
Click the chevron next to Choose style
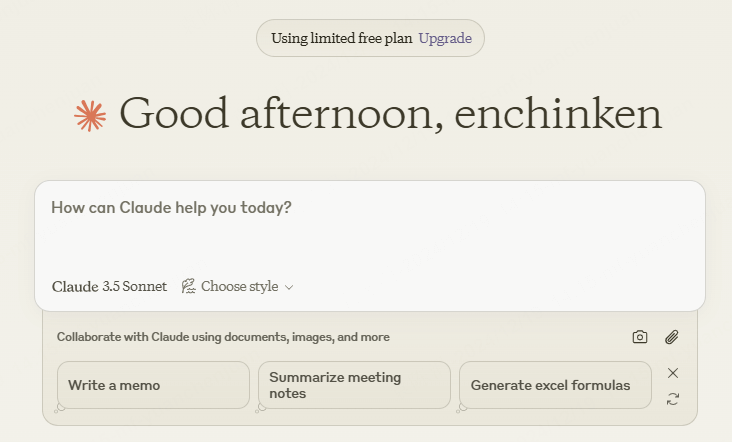(289, 287)
